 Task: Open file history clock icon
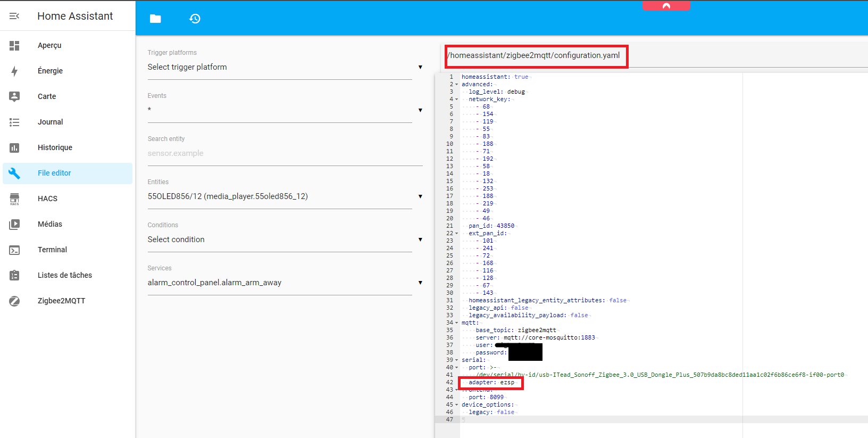coord(195,19)
